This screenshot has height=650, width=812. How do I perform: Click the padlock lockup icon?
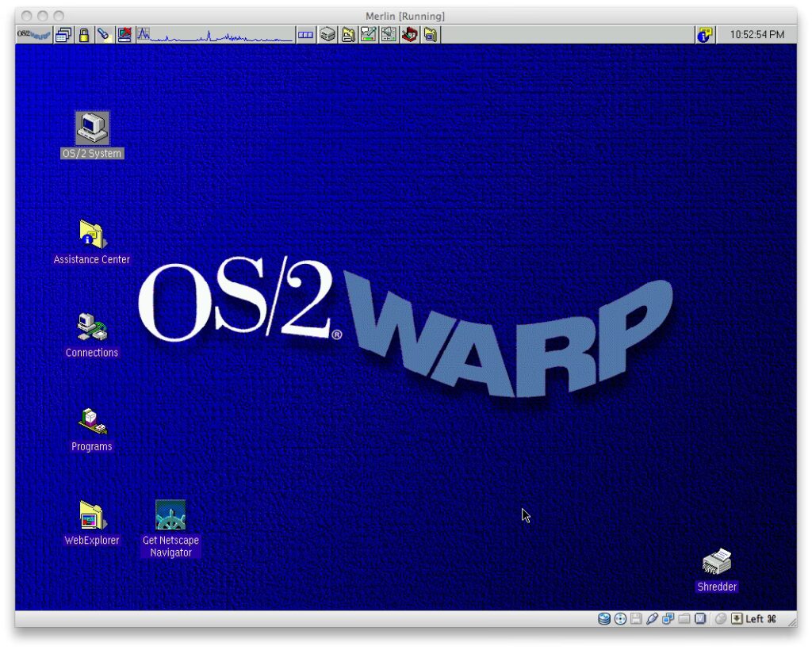(83, 35)
